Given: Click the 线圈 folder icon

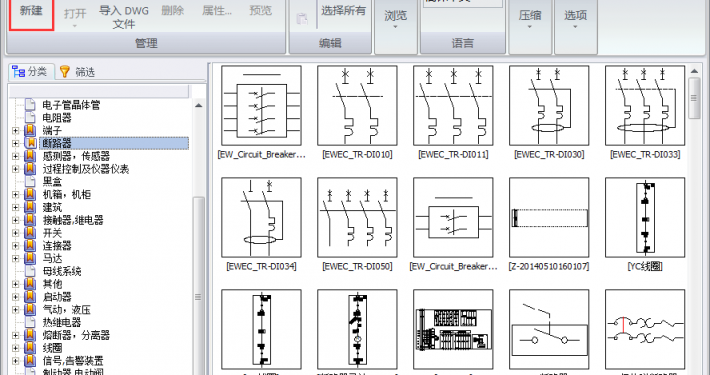Looking at the screenshot, I should pyautogui.click(x=30, y=348).
